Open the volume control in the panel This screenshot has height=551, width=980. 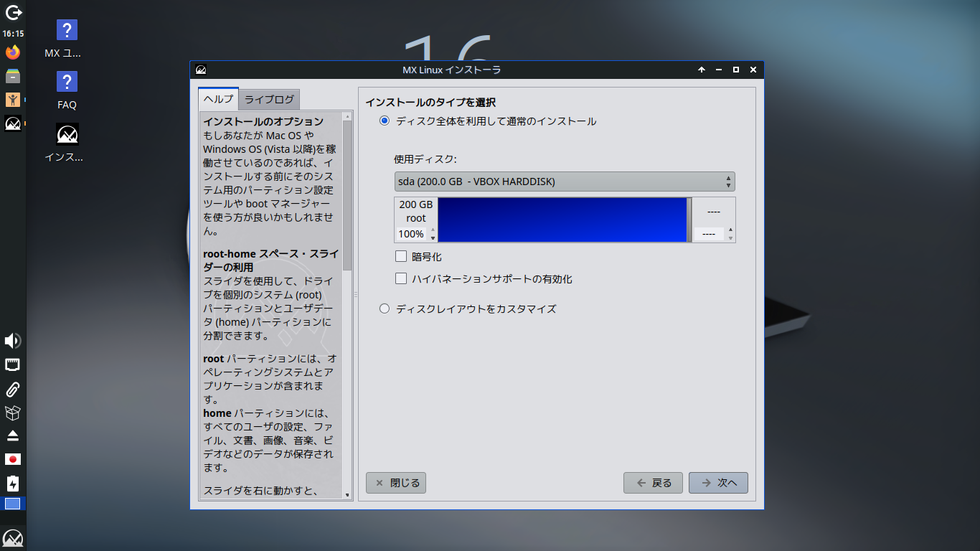click(13, 341)
